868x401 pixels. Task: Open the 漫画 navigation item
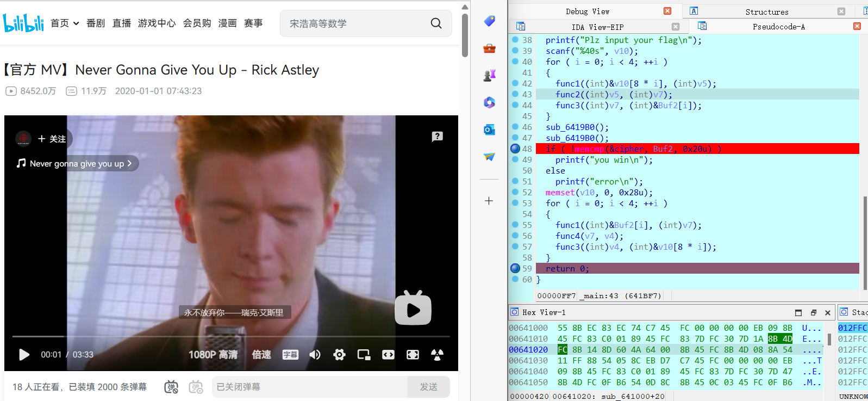pos(228,23)
